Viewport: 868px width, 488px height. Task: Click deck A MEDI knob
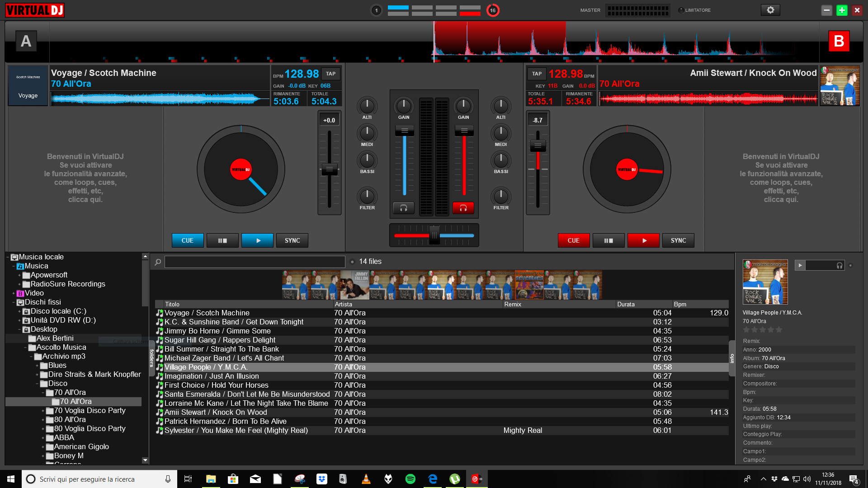[367, 133]
